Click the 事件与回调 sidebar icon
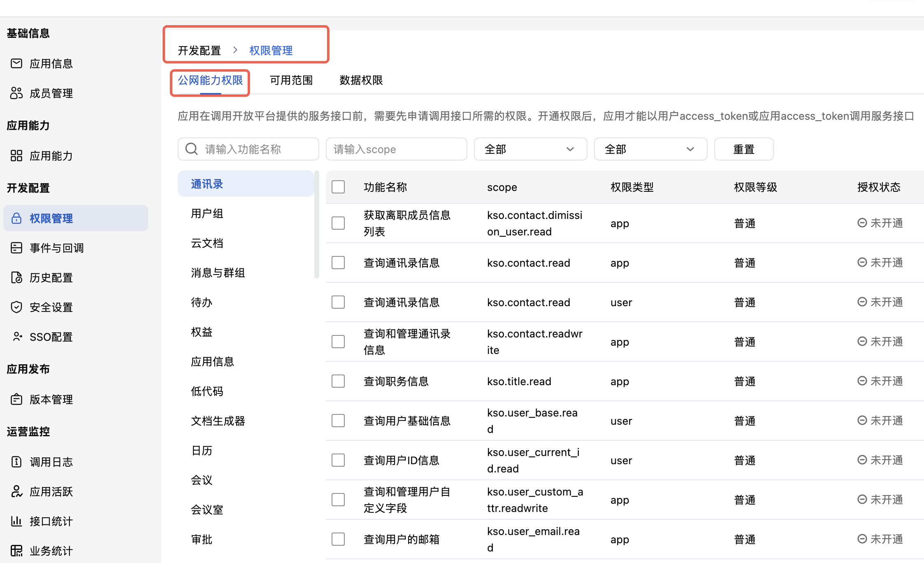 16,248
